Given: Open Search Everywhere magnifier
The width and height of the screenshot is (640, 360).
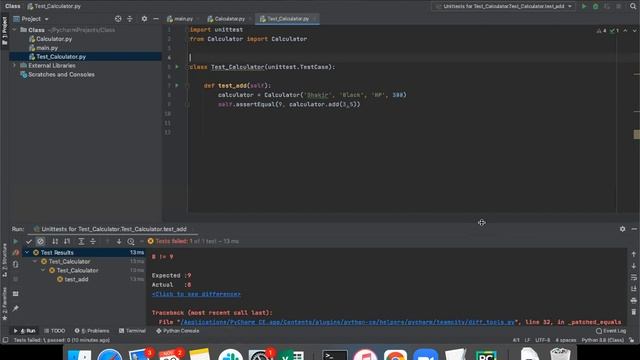Looking at the screenshot, I should pos(633,6).
